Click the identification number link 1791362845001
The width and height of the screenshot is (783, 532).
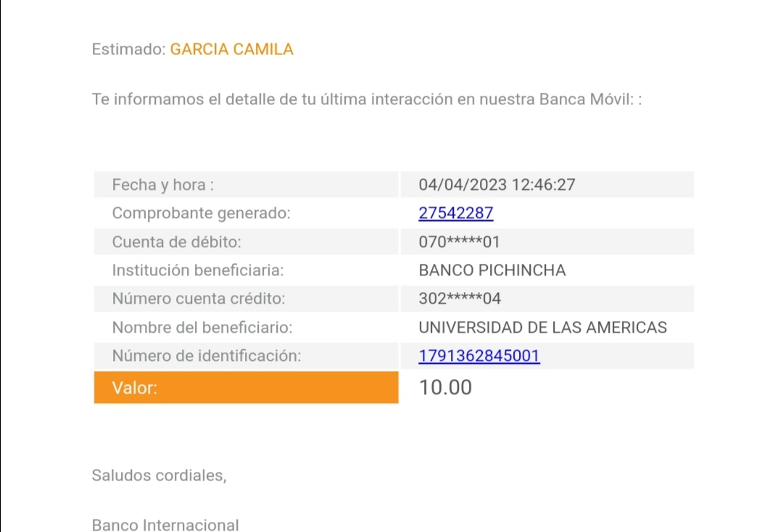click(479, 356)
